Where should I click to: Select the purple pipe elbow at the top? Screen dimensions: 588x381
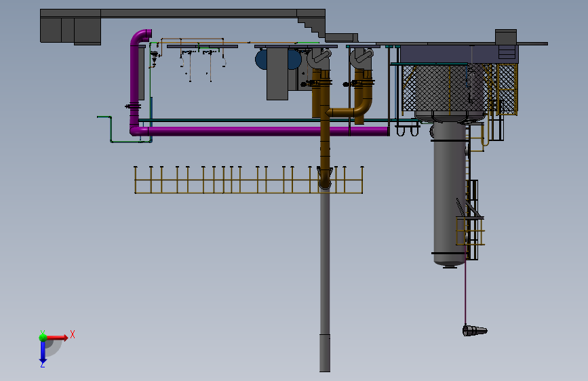pos(140,37)
